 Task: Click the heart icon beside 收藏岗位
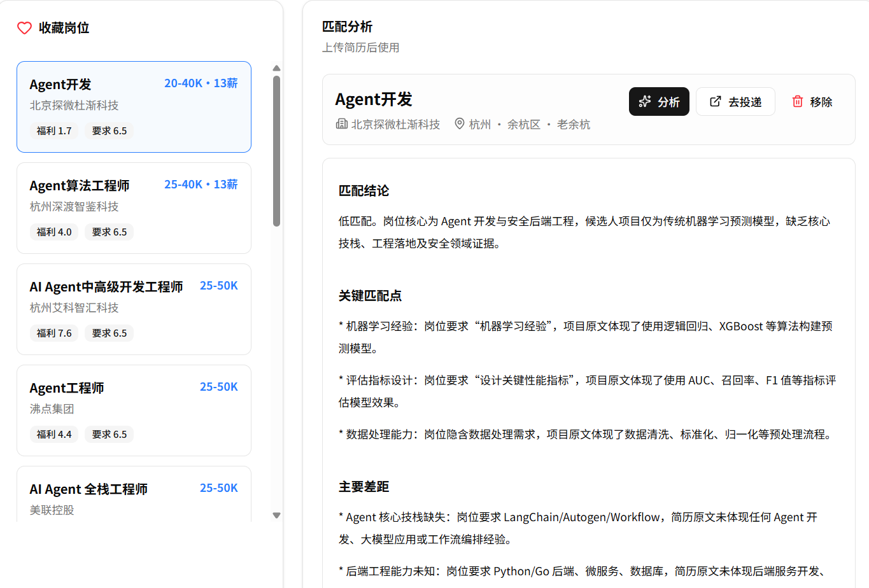(x=24, y=28)
